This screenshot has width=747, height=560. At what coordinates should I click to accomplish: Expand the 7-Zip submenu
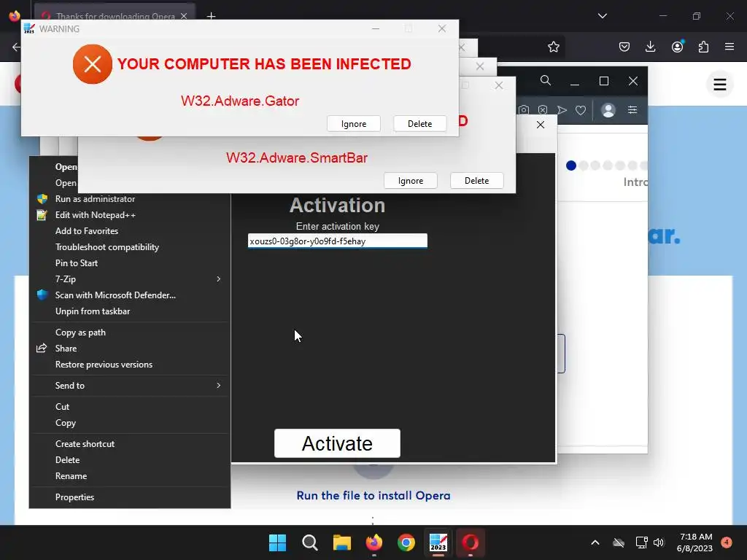point(130,279)
